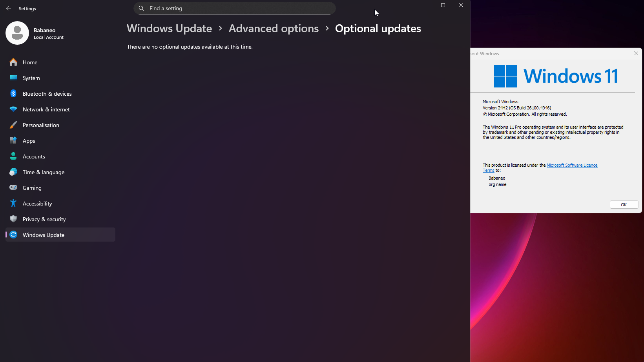This screenshot has width=644, height=362.
Task: Click the Apps icon in sidebar
Action: click(x=13, y=140)
